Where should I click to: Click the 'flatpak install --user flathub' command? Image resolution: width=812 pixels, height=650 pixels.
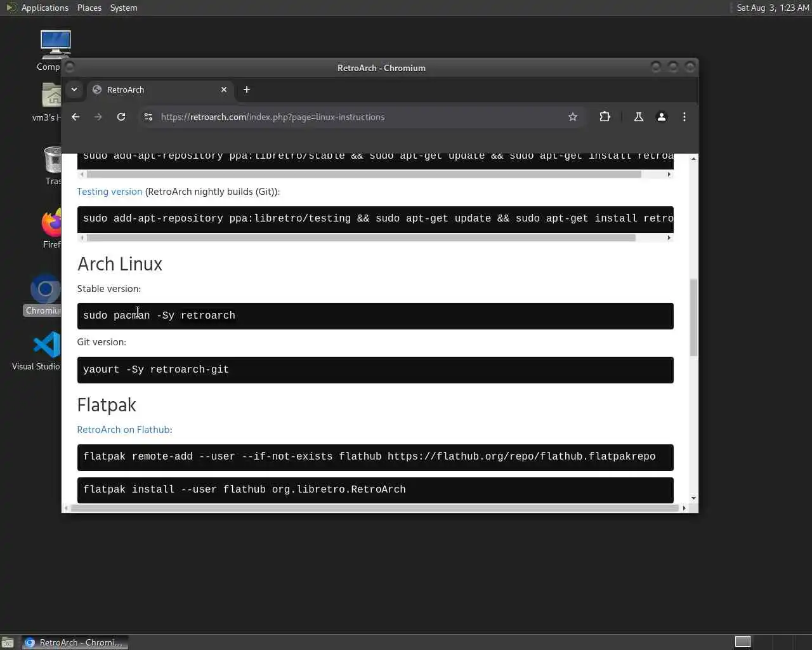[x=244, y=489]
